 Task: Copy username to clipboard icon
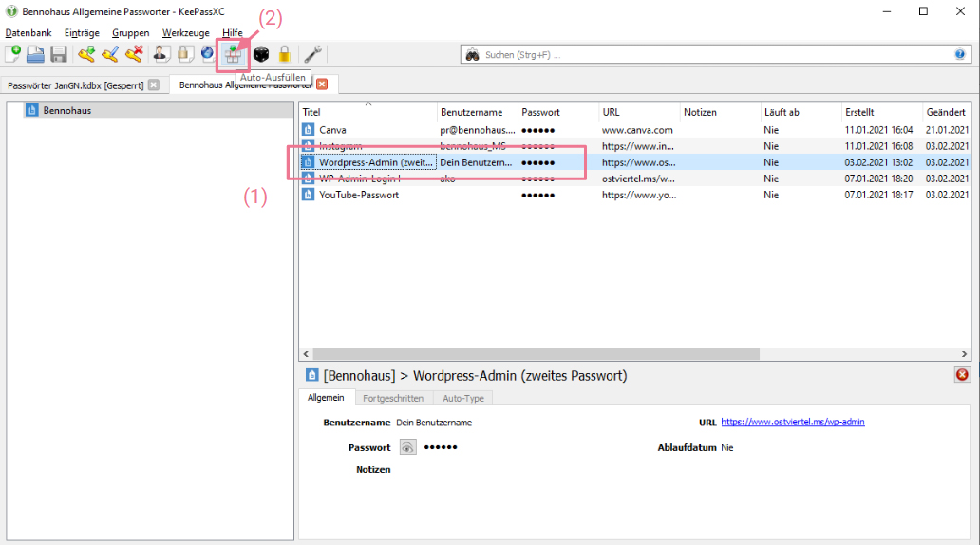point(160,54)
